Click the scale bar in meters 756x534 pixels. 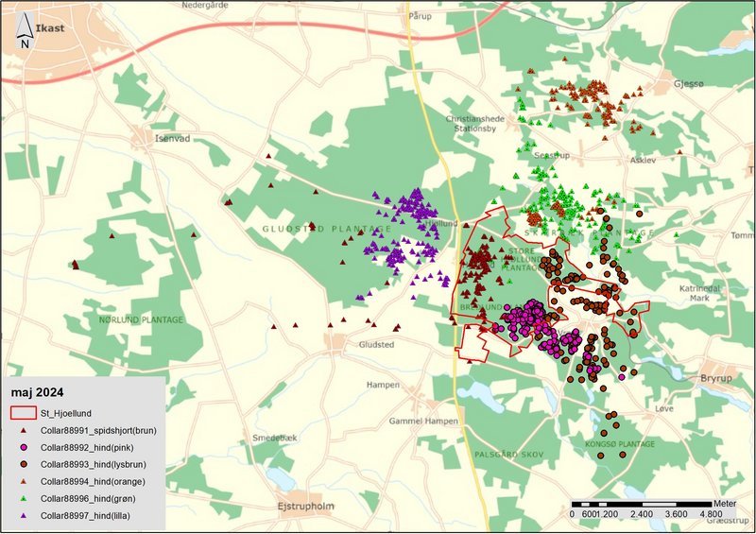[x=641, y=502]
